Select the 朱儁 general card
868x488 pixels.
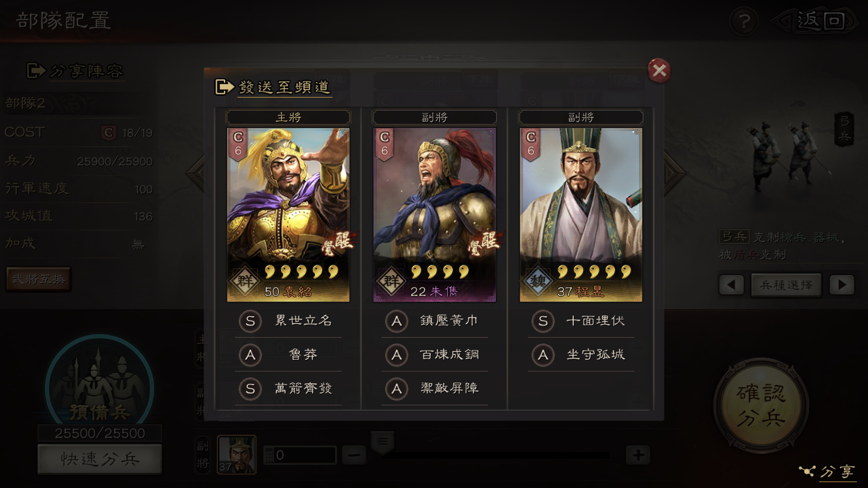pyautogui.click(x=435, y=215)
